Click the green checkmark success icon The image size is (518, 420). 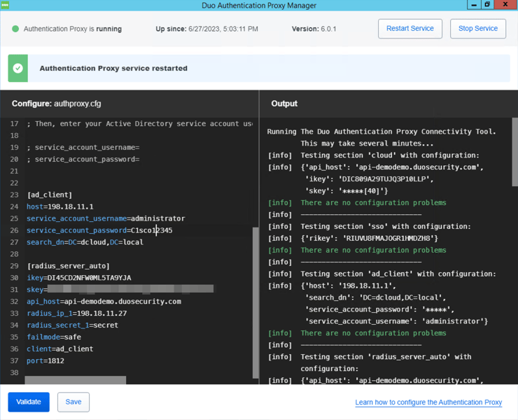[17, 69]
